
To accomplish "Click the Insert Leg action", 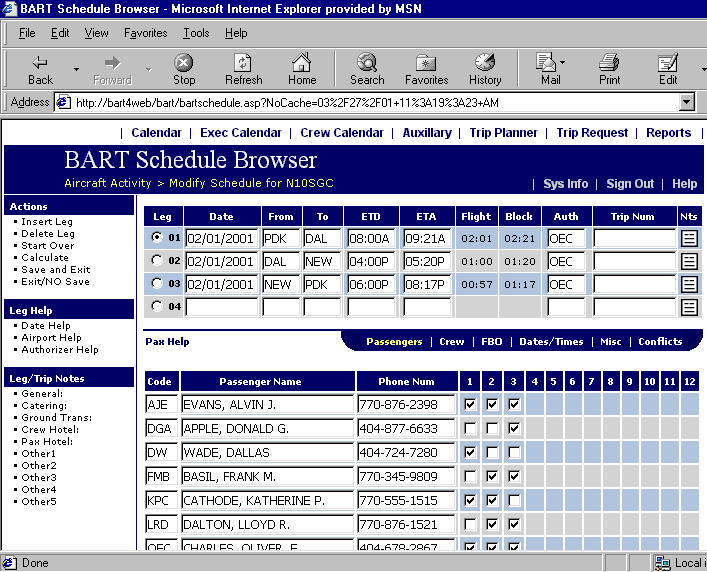I will click(47, 222).
